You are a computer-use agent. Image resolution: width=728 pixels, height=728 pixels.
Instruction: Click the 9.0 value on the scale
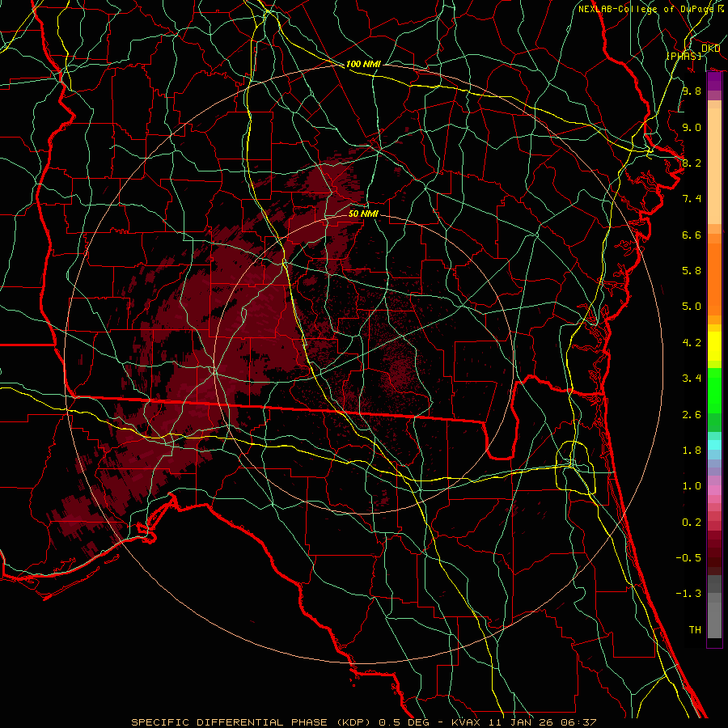(x=692, y=127)
